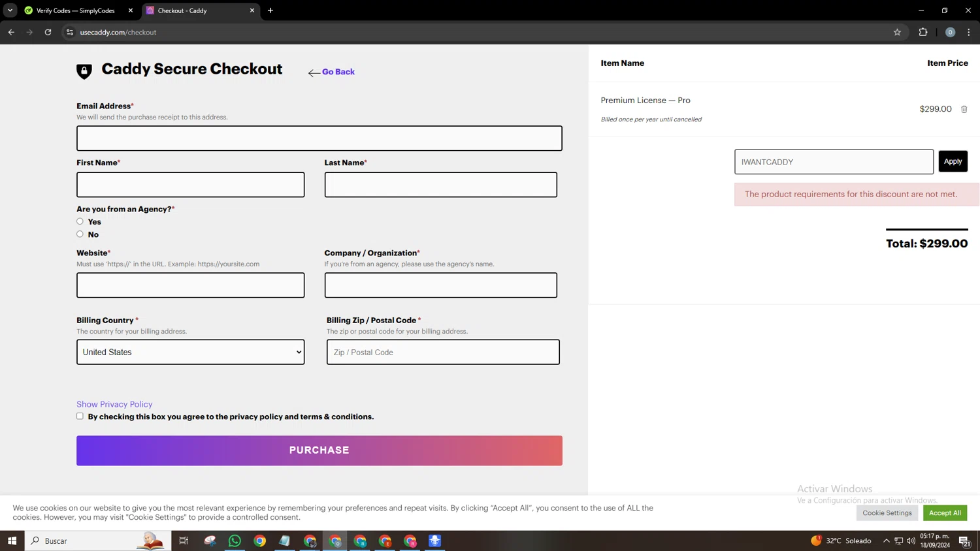
Task: Open the network status tray icon
Action: 898,541
